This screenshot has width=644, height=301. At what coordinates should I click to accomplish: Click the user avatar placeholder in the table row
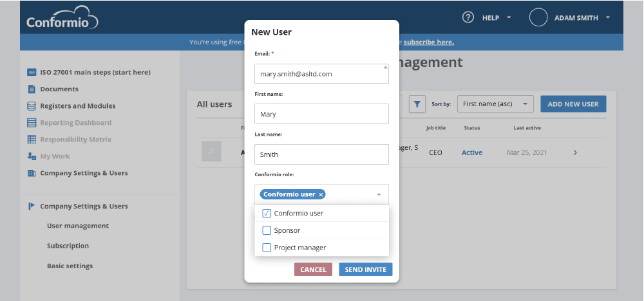tap(211, 151)
